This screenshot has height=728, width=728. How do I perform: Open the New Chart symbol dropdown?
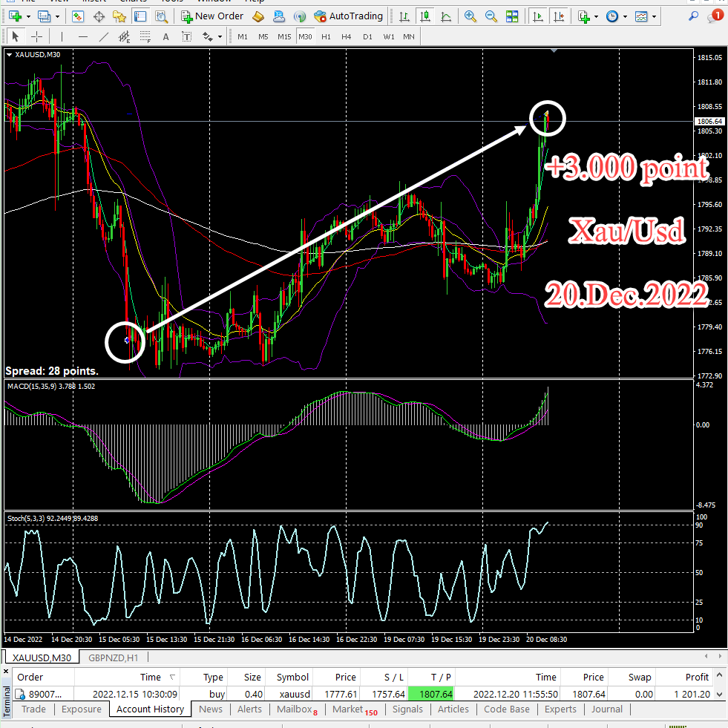tap(27, 16)
